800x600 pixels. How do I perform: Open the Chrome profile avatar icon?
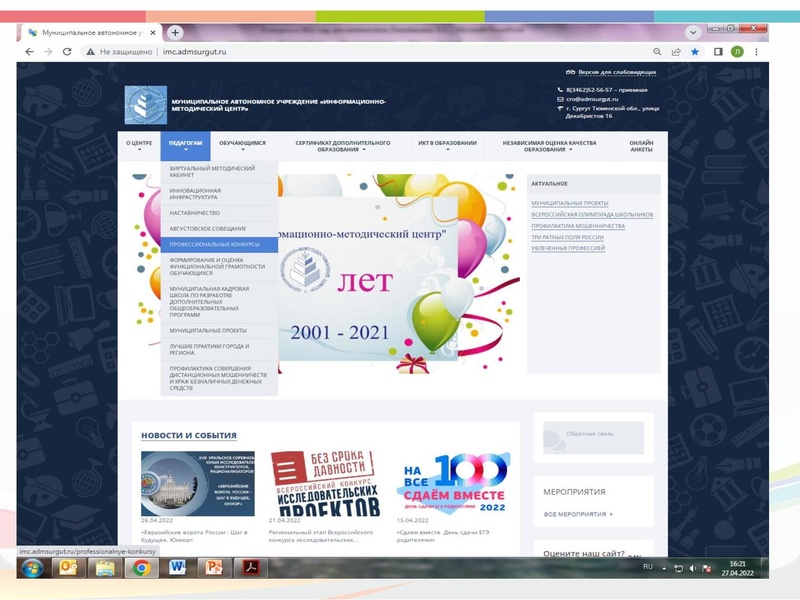coord(737,52)
